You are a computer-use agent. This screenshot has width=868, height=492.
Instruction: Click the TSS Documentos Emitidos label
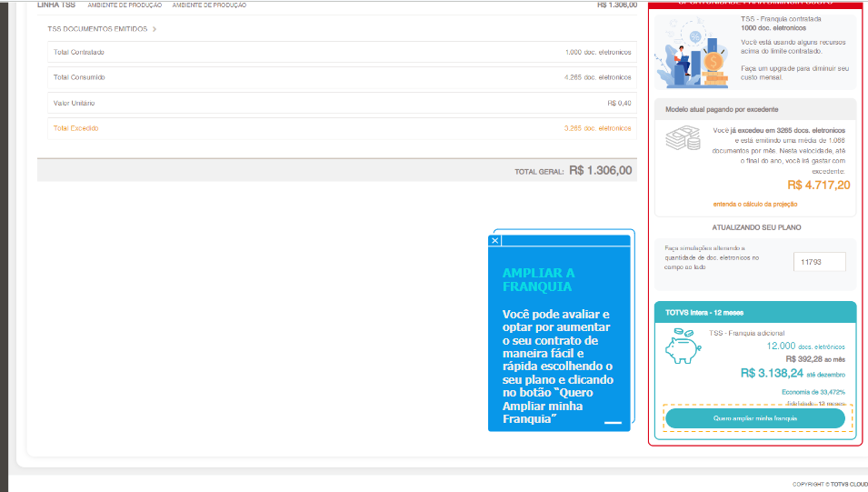click(x=97, y=29)
